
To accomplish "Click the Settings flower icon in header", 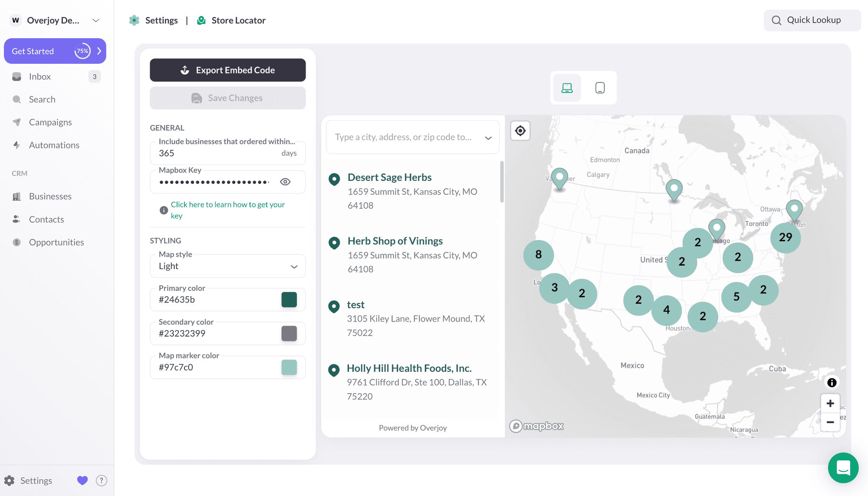I will tap(134, 20).
